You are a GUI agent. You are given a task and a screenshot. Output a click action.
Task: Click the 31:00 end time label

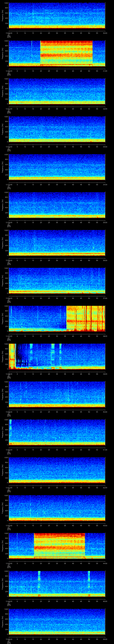tap(105, 71)
